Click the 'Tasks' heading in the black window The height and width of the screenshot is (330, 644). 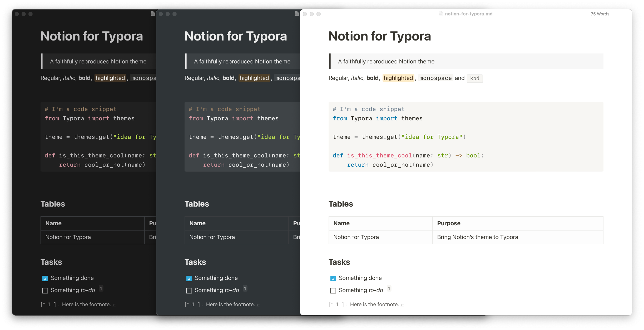(51, 262)
